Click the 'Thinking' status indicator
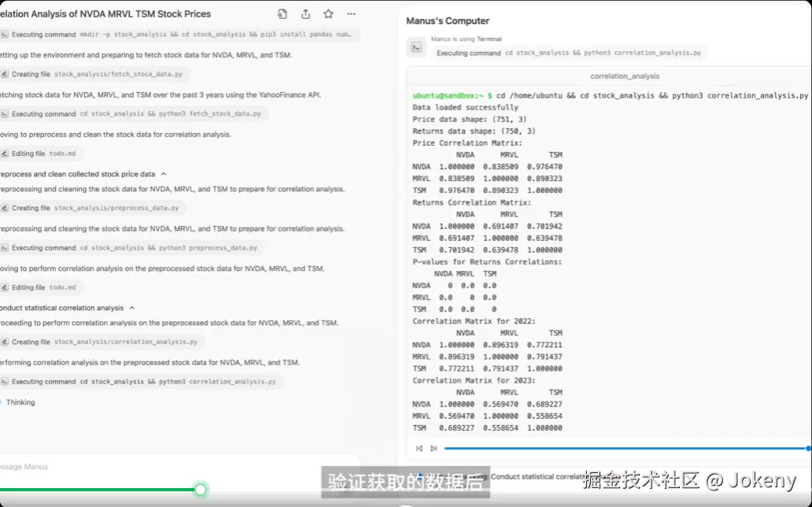The image size is (812, 507). [20, 402]
